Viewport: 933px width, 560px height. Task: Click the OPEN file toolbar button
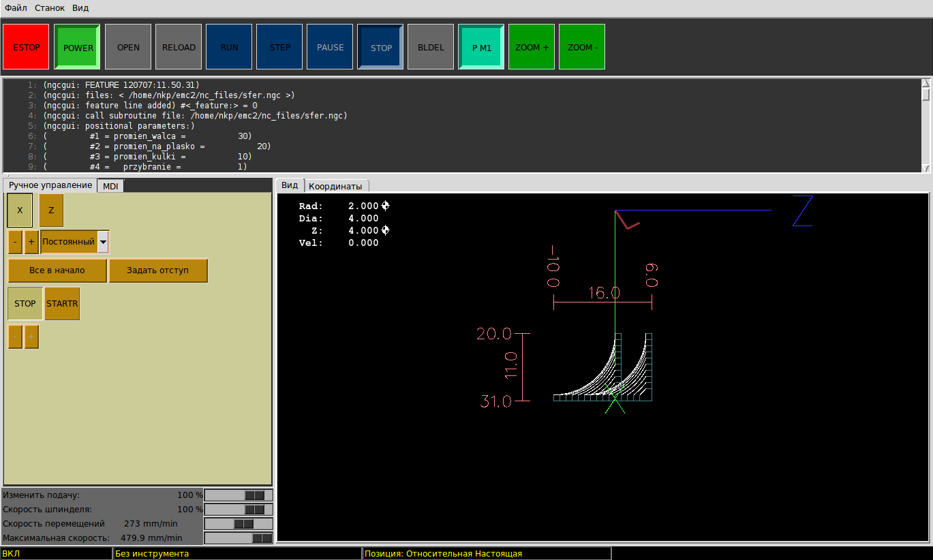click(x=128, y=47)
